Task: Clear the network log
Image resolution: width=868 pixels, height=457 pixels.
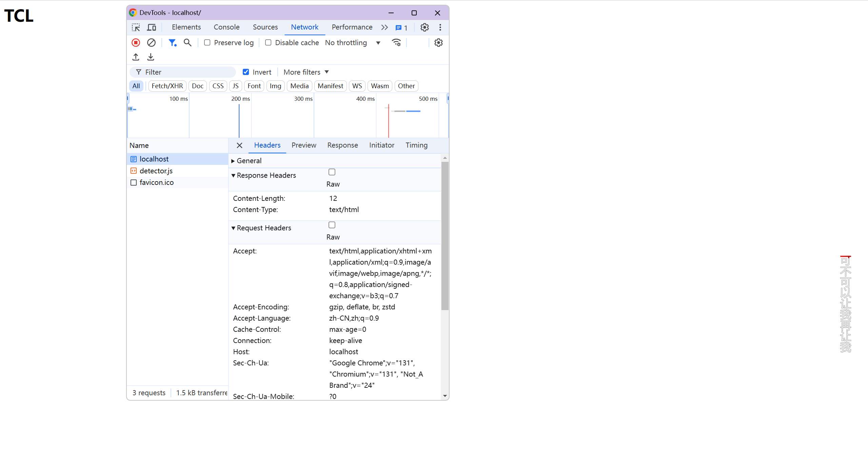Action: click(x=151, y=43)
